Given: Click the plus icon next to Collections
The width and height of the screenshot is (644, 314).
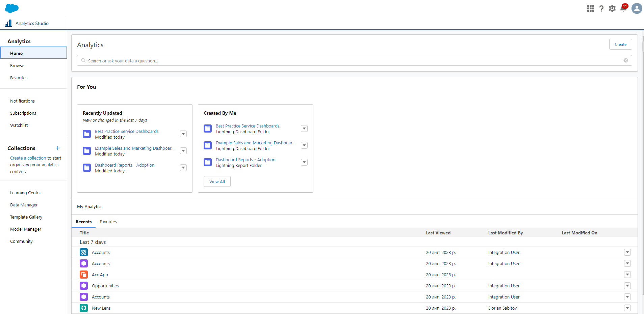Looking at the screenshot, I should [58, 148].
